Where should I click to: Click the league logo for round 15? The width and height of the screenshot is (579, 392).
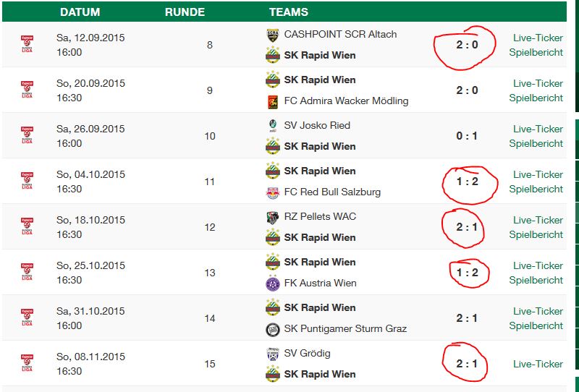coord(27,363)
